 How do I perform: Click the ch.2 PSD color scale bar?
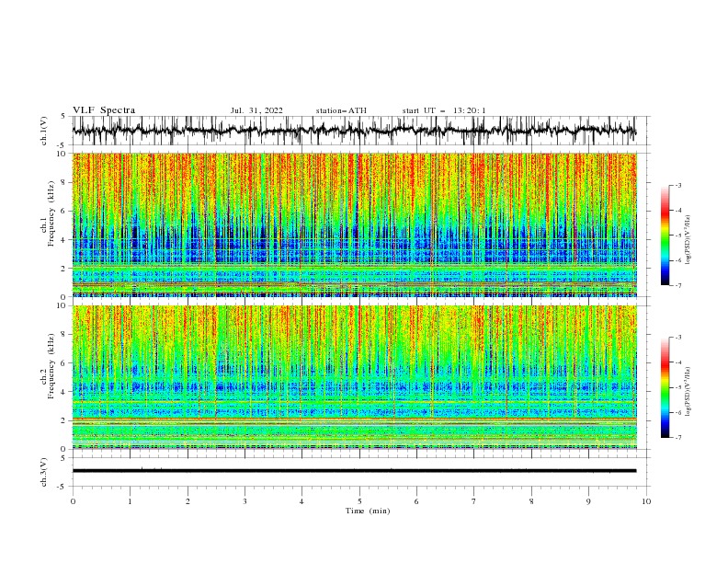(665, 387)
